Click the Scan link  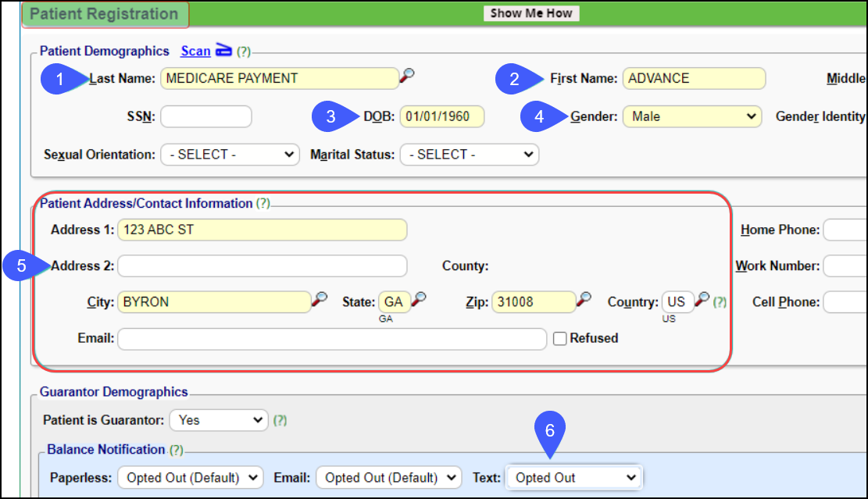pyautogui.click(x=195, y=52)
